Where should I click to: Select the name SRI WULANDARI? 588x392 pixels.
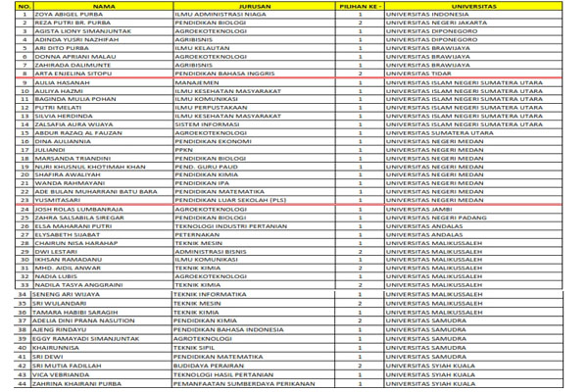(59, 304)
